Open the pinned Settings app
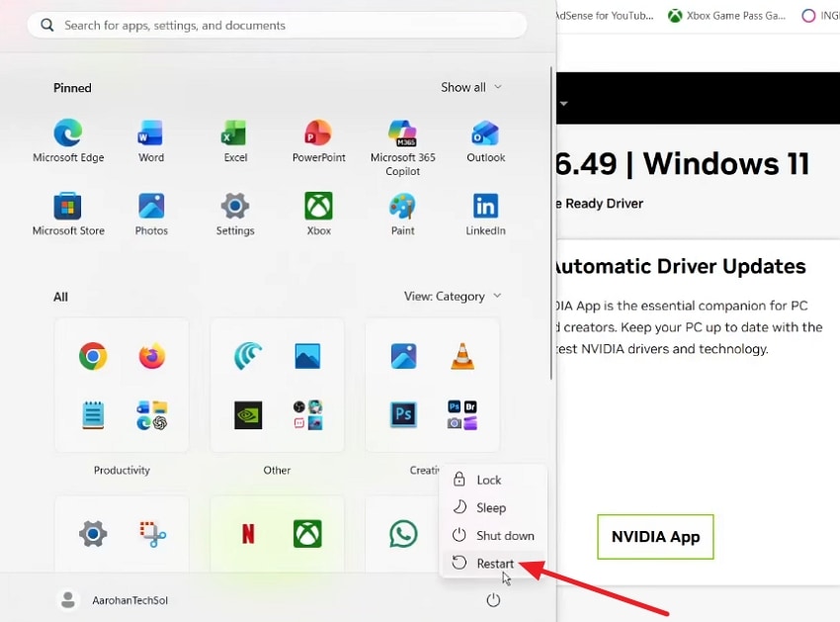The width and height of the screenshot is (840, 622). tap(235, 214)
